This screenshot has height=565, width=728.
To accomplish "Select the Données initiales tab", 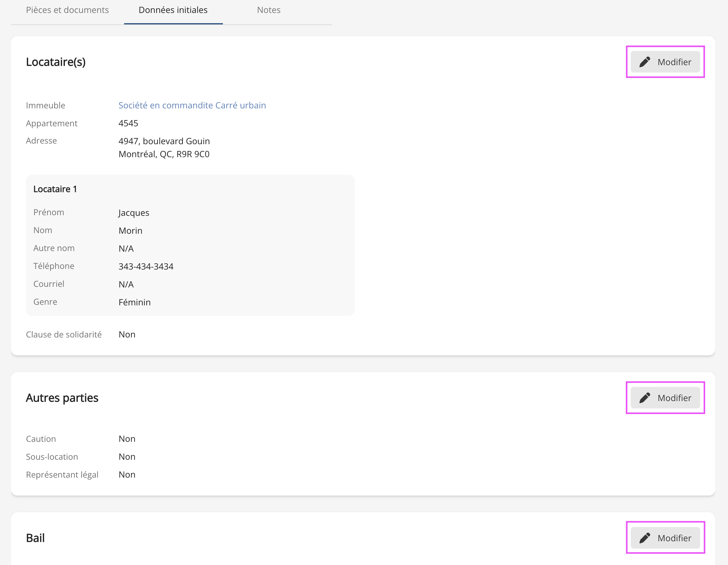I will [x=173, y=10].
